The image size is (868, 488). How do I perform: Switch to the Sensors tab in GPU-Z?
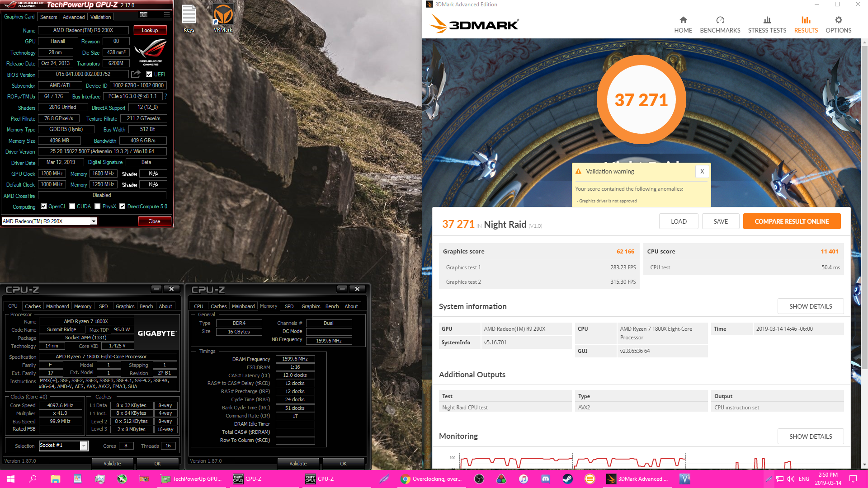click(x=48, y=17)
